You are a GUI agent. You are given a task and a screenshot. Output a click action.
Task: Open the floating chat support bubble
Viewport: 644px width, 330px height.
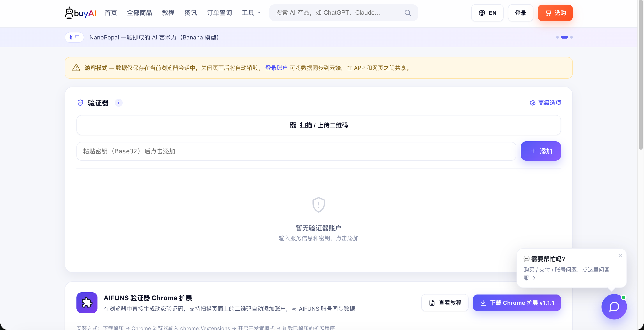pos(614,307)
